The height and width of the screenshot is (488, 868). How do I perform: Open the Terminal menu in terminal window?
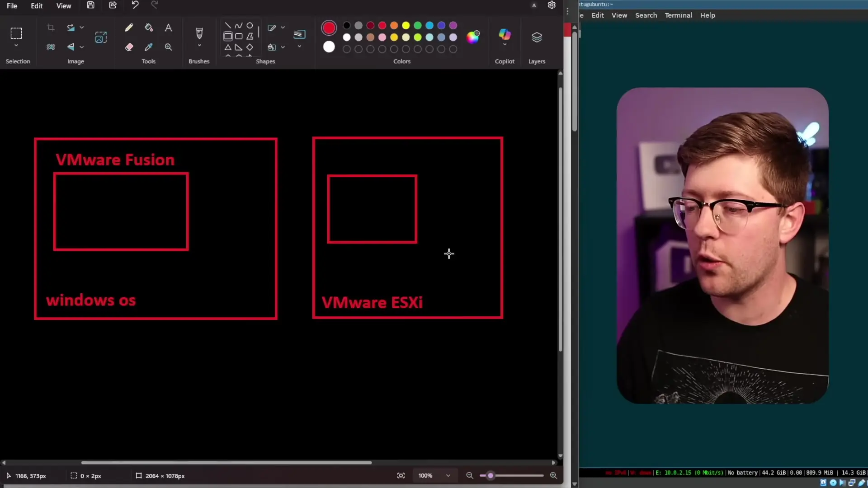(678, 15)
